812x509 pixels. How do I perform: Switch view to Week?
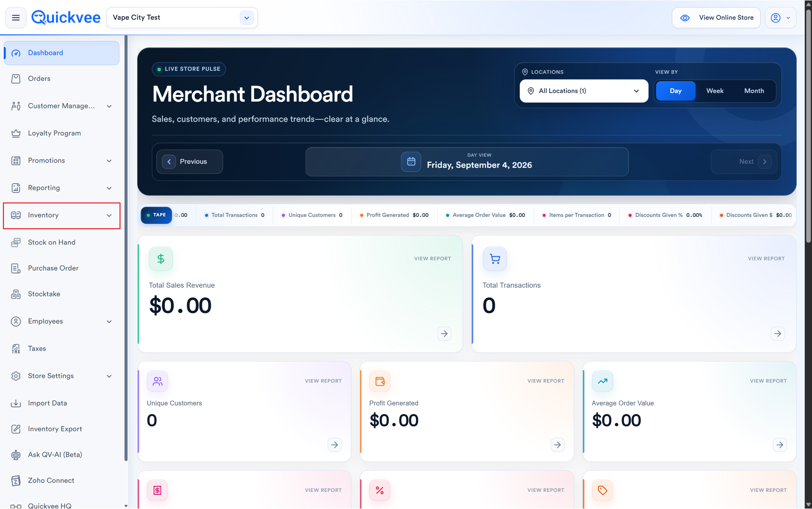715,91
